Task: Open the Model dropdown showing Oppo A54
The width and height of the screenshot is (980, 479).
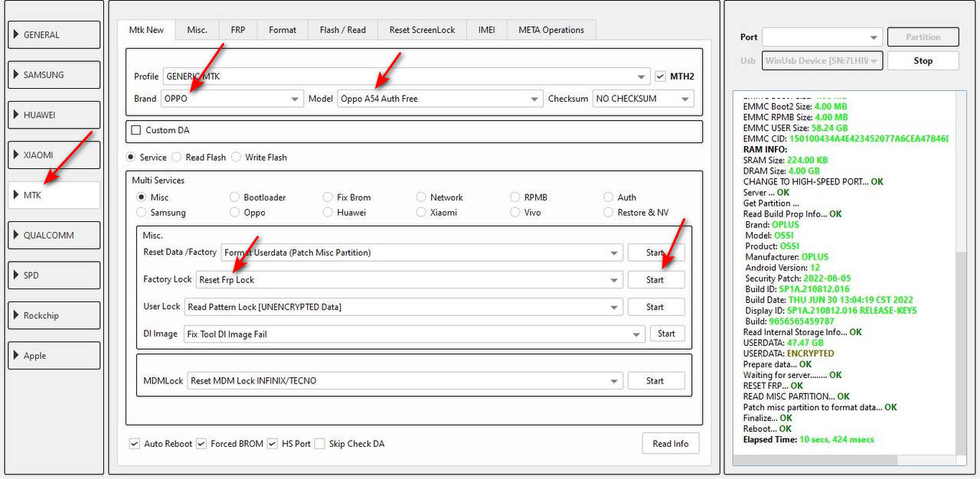Action: (x=440, y=99)
